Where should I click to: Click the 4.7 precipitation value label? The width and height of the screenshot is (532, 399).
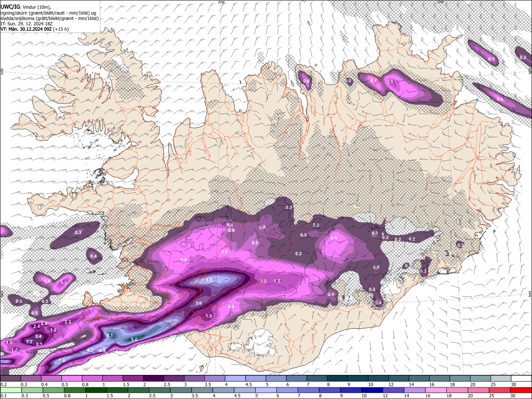90,350
